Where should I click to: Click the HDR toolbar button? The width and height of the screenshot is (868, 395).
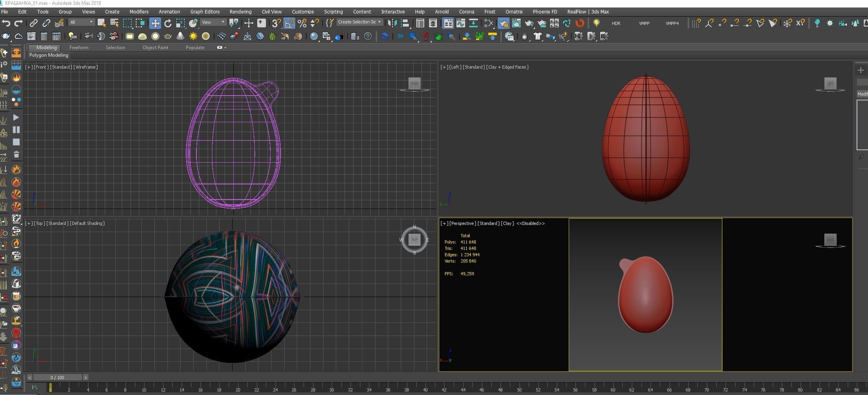coord(616,23)
